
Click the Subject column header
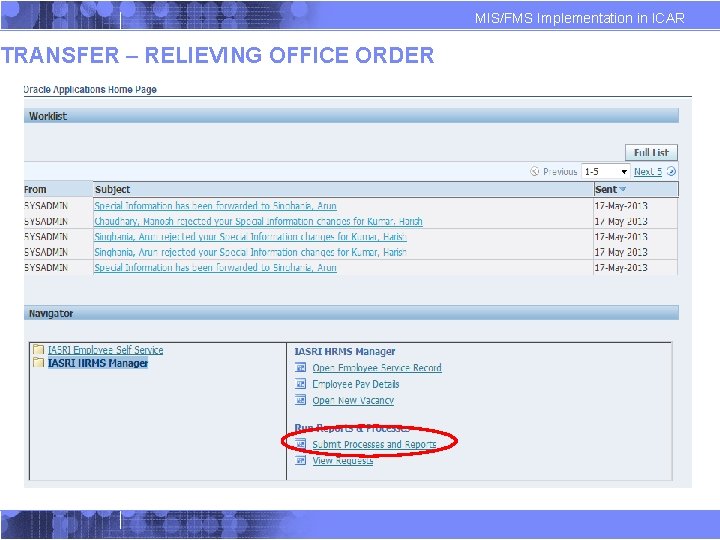point(343,189)
